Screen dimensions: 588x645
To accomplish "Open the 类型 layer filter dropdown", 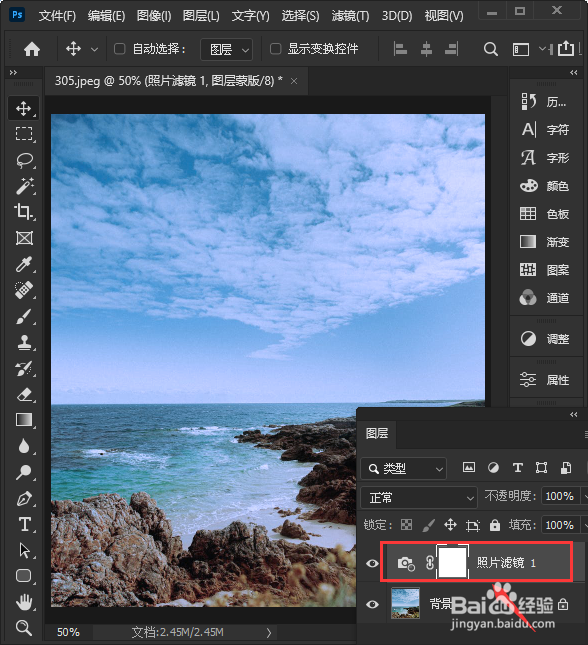I will [404, 469].
